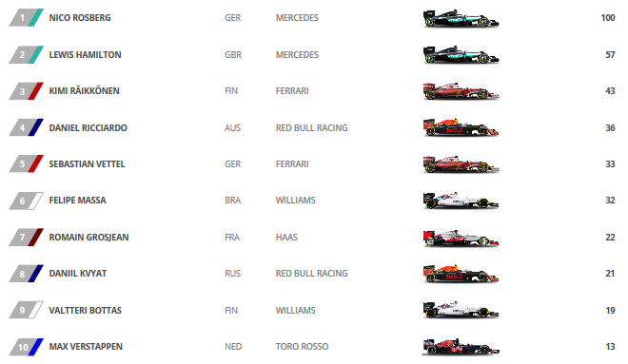
Task: Click the position 1 badge icon
Action: (x=26, y=18)
